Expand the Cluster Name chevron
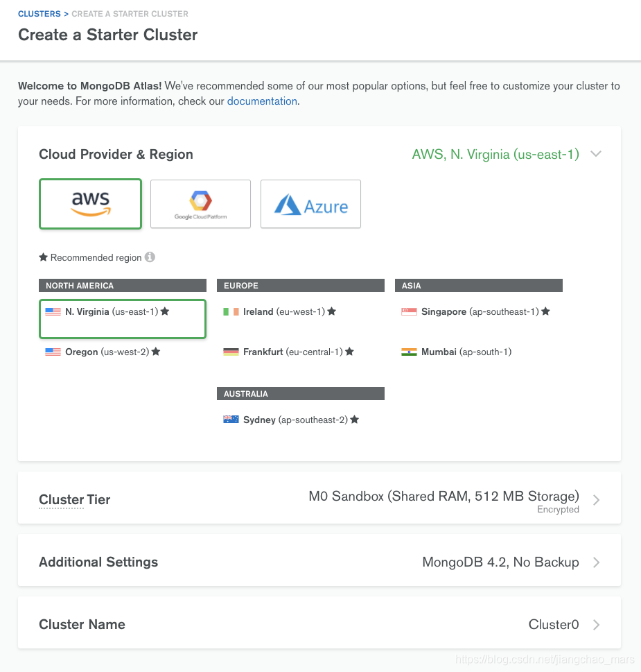The width and height of the screenshot is (641, 672). [x=596, y=625]
